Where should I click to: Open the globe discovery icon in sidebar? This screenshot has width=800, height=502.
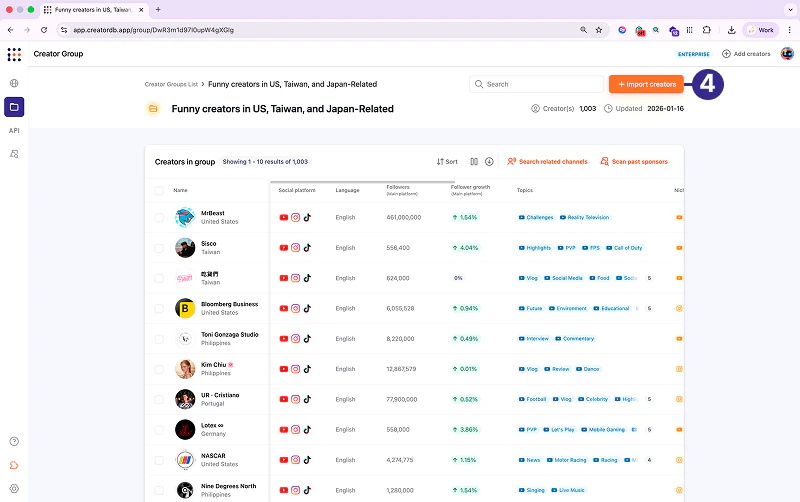(14, 83)
